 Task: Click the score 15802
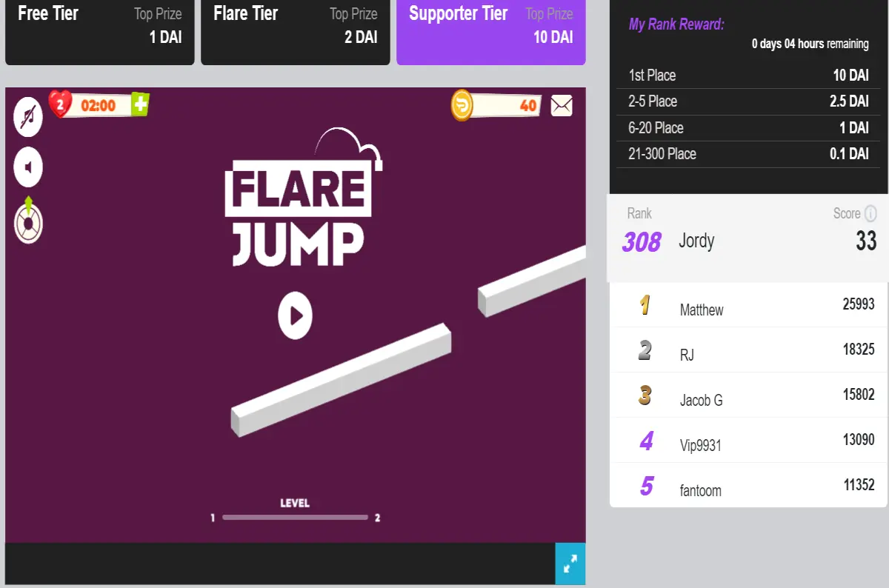859,394
